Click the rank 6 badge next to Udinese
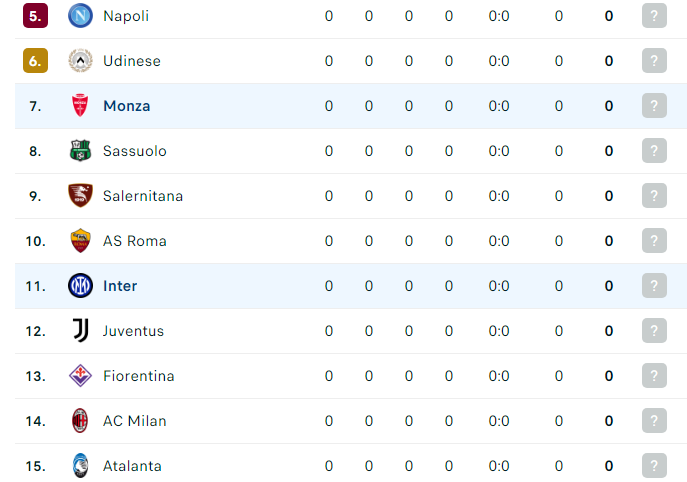 pyautogui.click(x=35, y=60)
